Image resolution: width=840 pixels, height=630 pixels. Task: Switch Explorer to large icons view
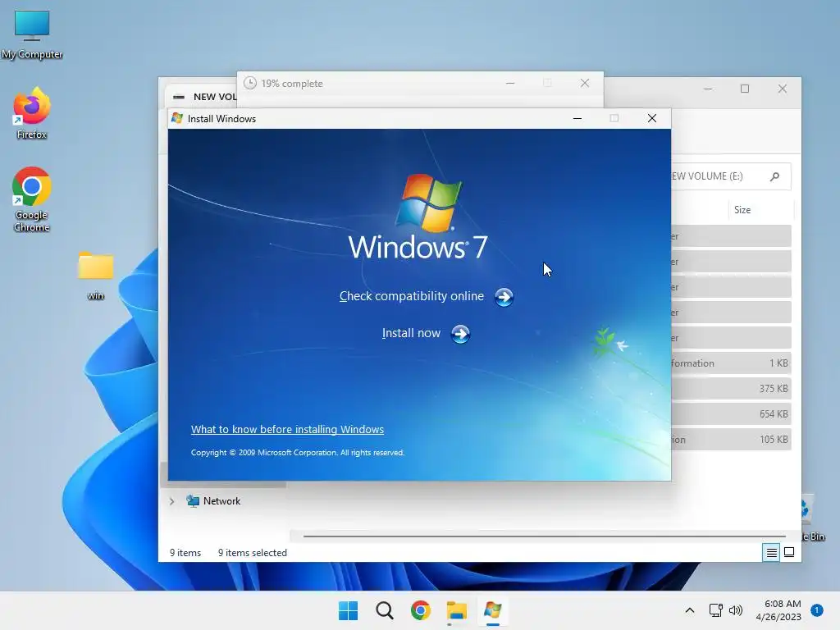789,552
